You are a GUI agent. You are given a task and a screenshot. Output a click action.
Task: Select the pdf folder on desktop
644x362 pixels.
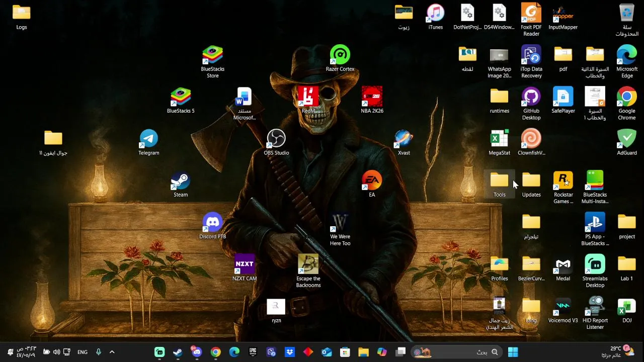563,59
